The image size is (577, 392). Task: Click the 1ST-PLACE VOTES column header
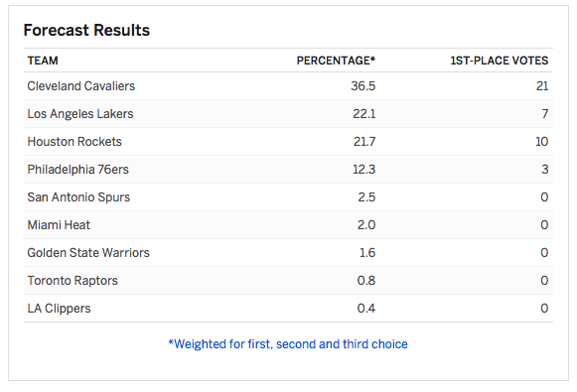500,61
